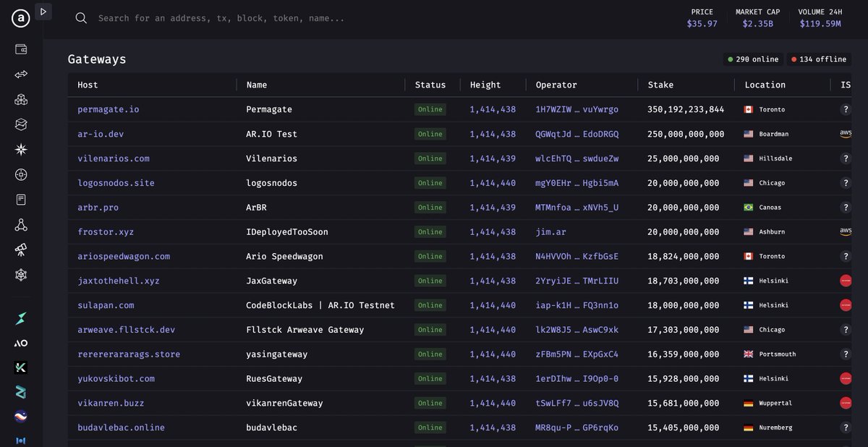The height and width of the screenshot is (447, 868).
Task: Click Online status badge in logosnodos row
Action: pos(430,183)
